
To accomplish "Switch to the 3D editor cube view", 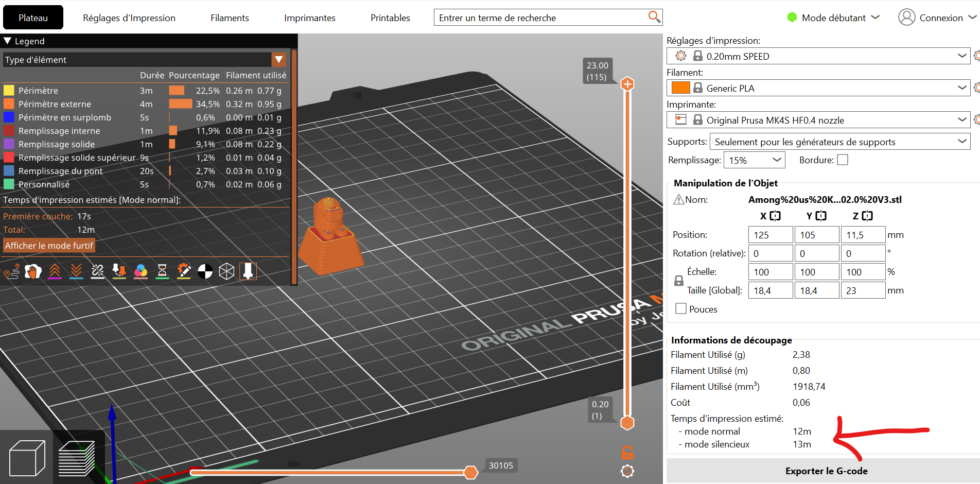I will coord(27,458).
